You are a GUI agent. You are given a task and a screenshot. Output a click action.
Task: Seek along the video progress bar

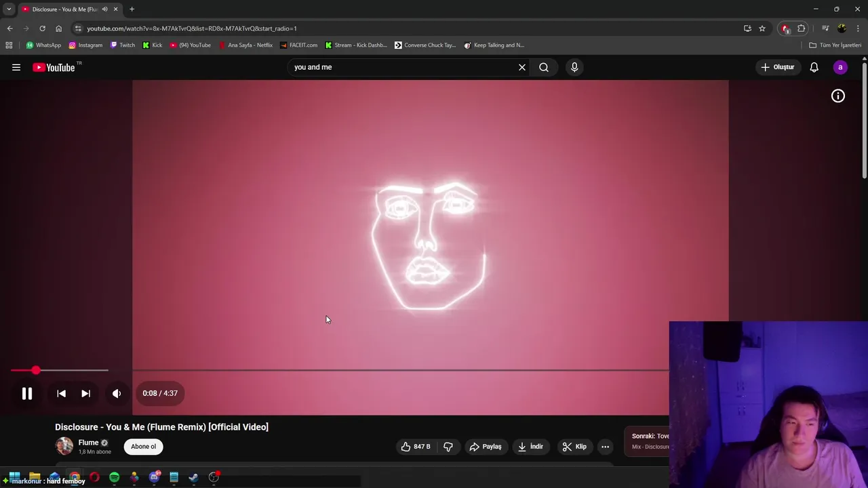click(339, 370)
